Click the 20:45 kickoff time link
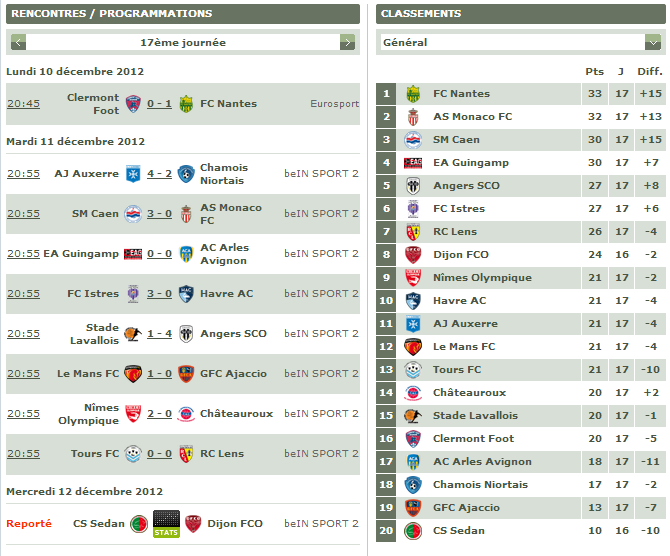The height and width of the screenshot is (556, 670). point(24,104)
